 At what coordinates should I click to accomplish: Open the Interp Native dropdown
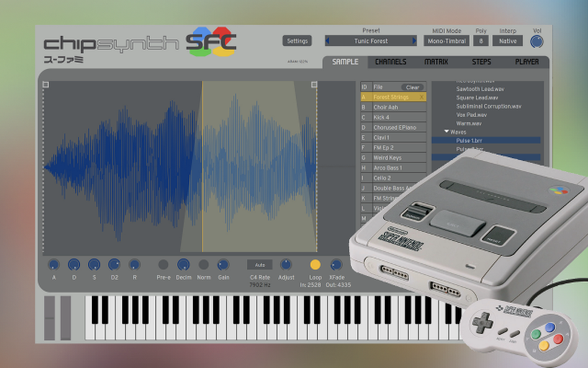pos(507,40)
